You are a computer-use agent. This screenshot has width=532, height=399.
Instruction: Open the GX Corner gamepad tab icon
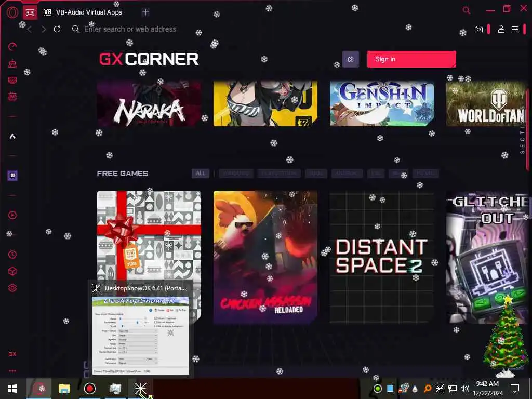30,12
